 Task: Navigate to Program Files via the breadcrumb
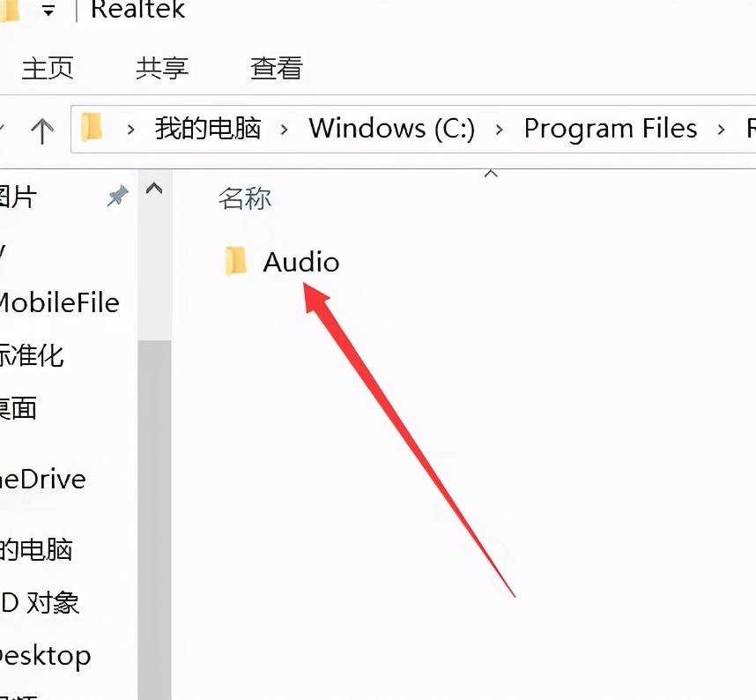pos(611,129)
